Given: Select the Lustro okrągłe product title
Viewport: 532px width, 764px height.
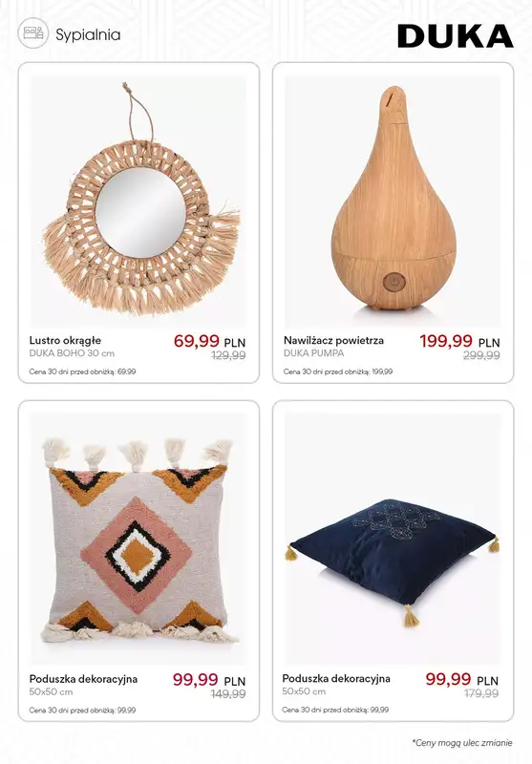Looking at the screenshot, I should pos(65,341).
